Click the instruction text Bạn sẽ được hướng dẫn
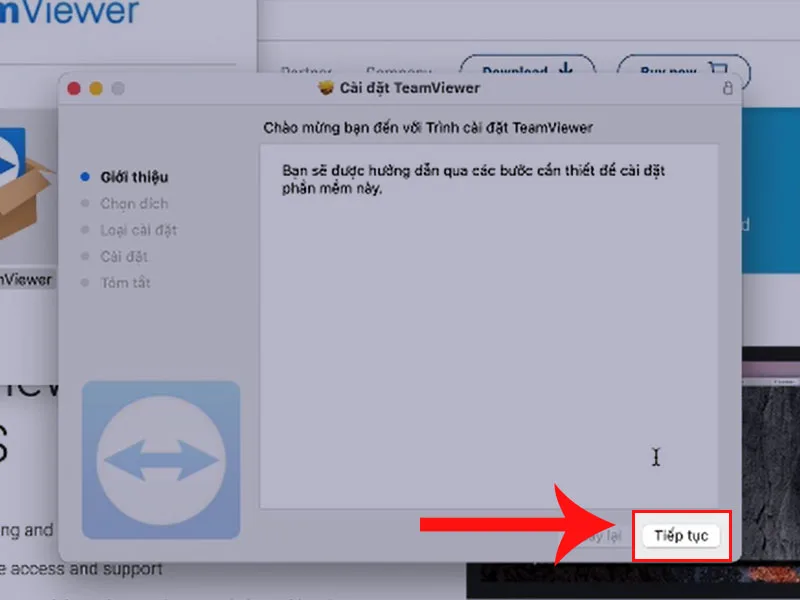 click(x=473, y=179)
